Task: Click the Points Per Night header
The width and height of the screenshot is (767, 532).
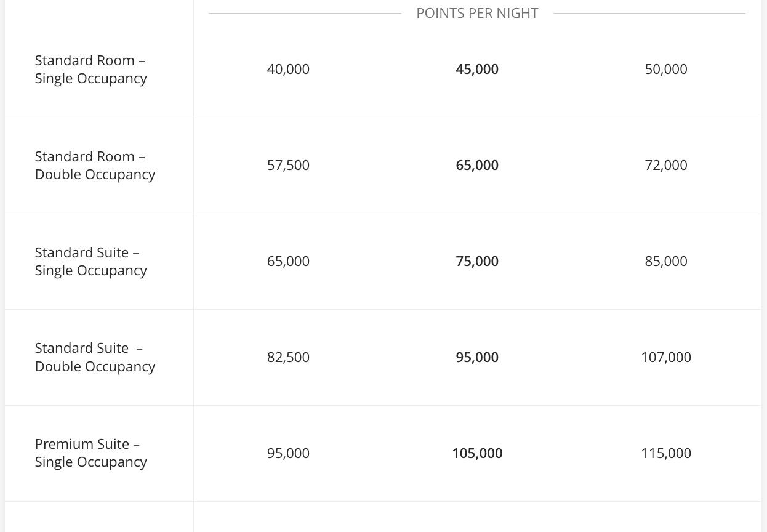Action: pos(477,13)
